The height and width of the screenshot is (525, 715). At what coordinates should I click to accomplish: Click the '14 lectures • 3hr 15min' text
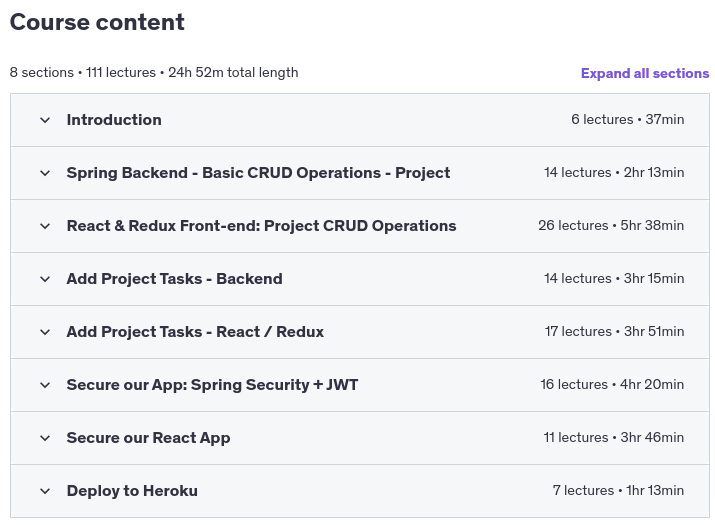(x=614, y=278)
